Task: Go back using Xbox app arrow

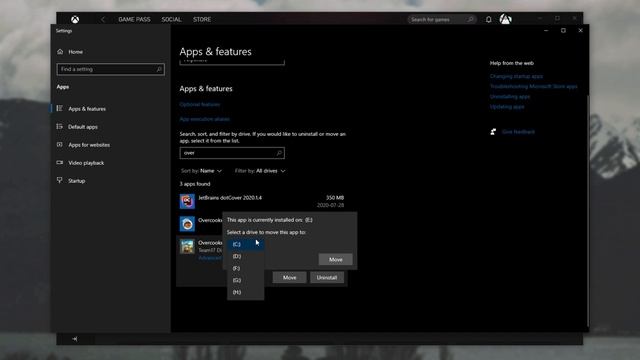Action: 102,19
